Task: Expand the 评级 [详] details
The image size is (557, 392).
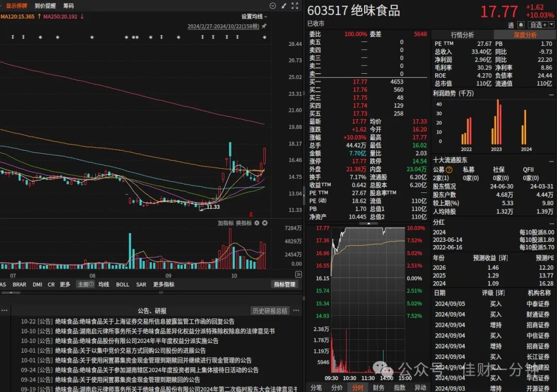Action: coord(493,293)
